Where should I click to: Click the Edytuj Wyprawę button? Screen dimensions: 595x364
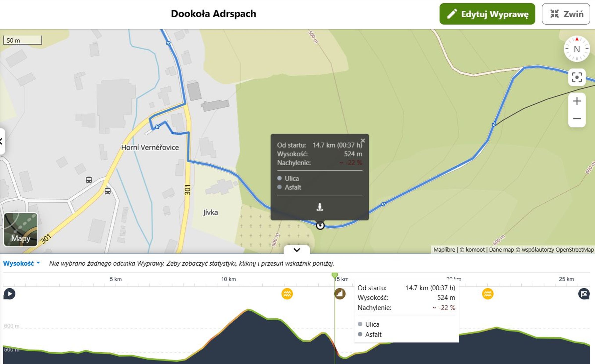(487, 14)
